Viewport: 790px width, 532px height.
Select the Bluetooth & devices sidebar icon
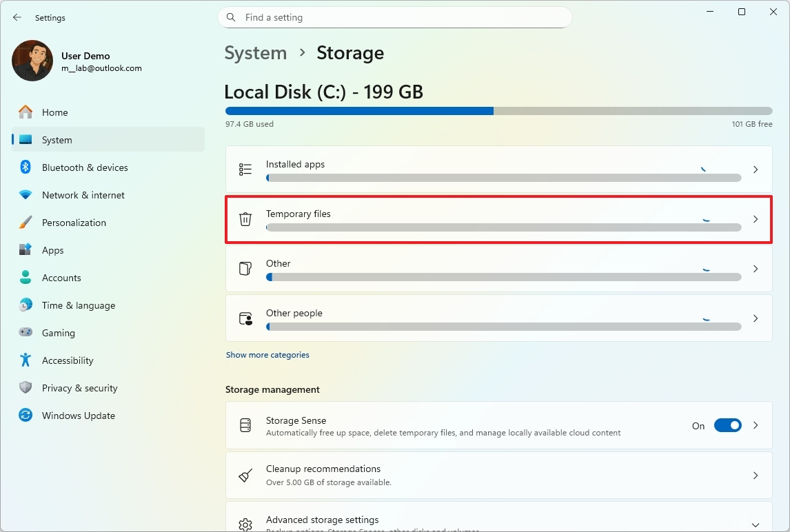[x=25, y=167]
